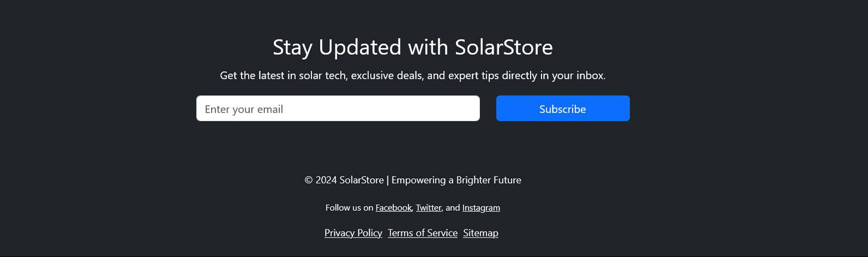Click the word "SolarStore" in the main heading
868x257 pixels.
(x=503, y=47)
